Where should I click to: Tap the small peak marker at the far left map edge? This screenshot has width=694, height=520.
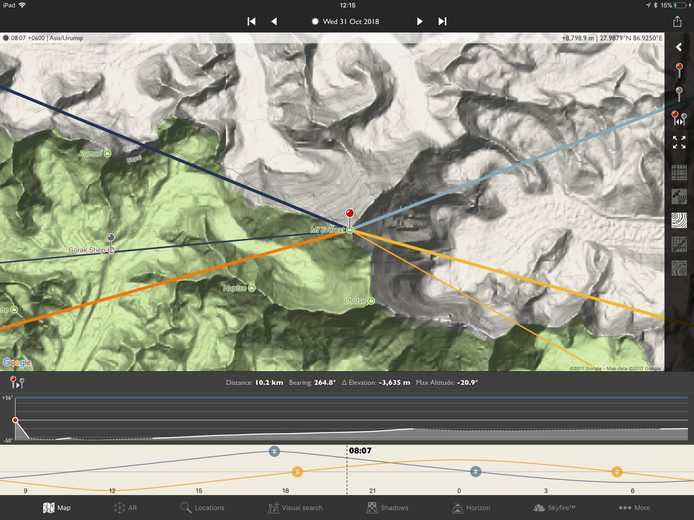point(14,310)
